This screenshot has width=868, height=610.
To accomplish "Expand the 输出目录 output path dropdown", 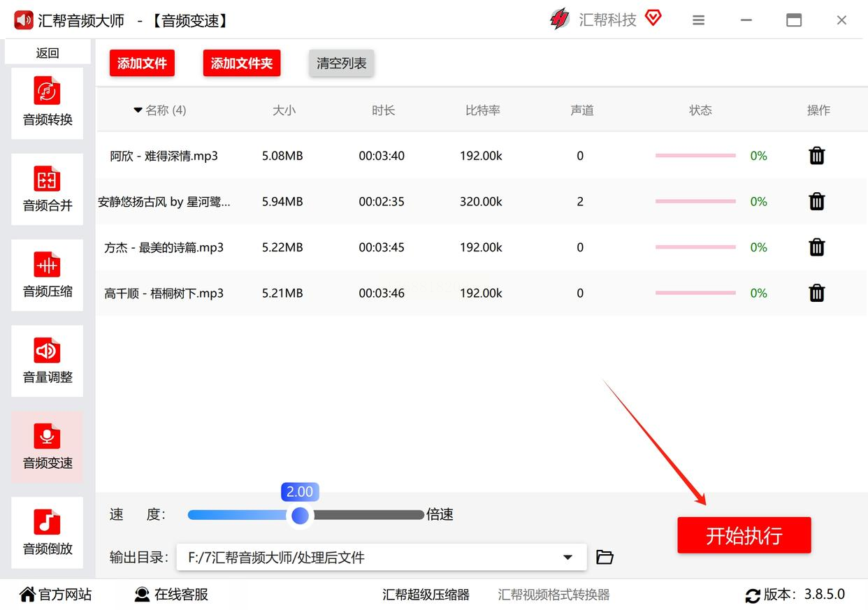I will click(x=567, y=557).
